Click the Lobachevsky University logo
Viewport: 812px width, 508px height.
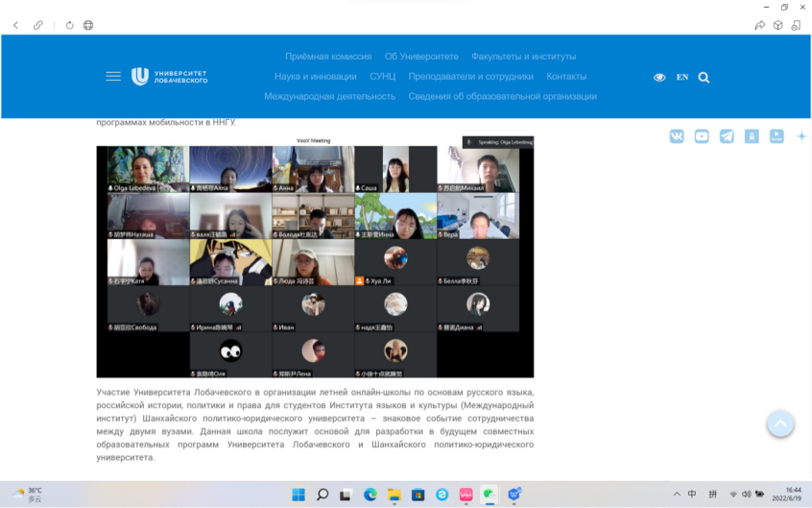[x=169, y=77]
